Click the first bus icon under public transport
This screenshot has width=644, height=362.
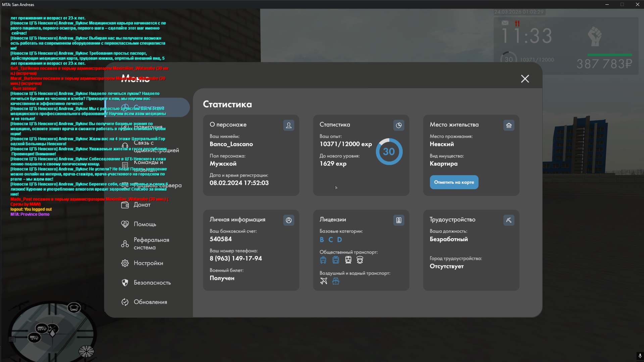(323, 260)
